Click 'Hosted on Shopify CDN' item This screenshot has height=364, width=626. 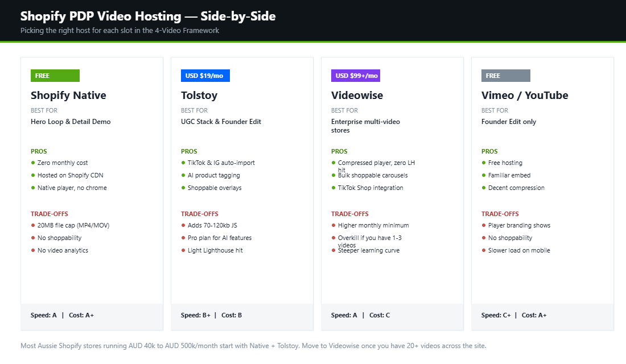click(x=70, y=175)
